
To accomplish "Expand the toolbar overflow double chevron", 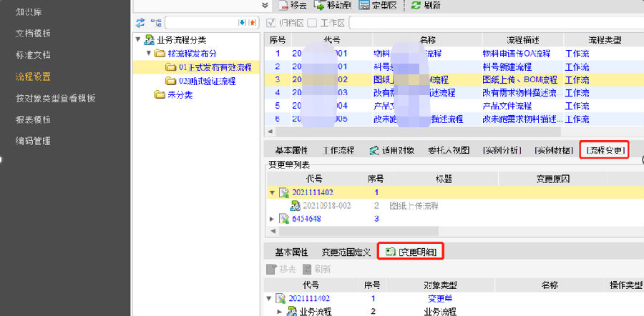I will (x=265, y=5).
